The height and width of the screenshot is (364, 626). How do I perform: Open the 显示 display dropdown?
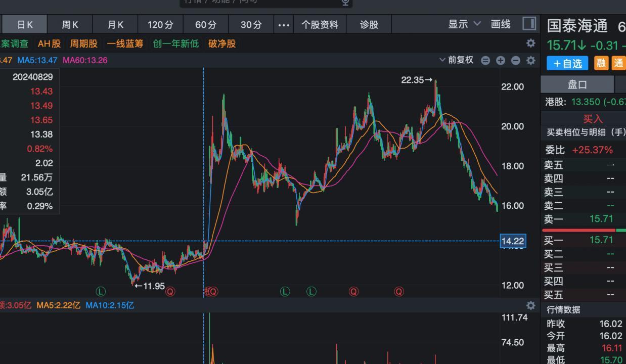coord(464,24)
